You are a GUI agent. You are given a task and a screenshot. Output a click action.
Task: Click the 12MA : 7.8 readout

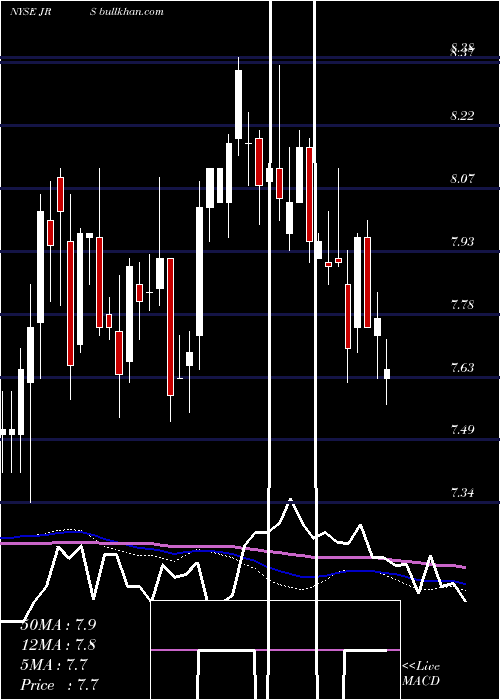(58, 645)
